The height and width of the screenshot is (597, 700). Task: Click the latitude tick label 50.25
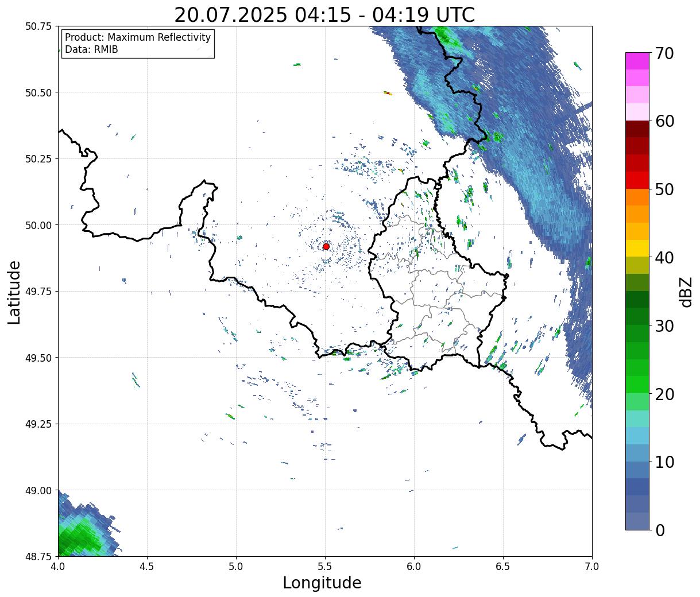point(38,159)
